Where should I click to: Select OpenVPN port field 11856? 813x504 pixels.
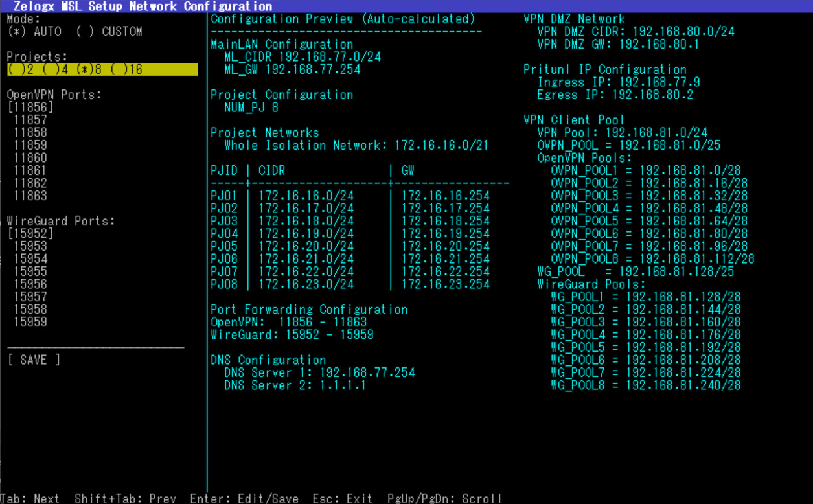(x=30, y=108)
